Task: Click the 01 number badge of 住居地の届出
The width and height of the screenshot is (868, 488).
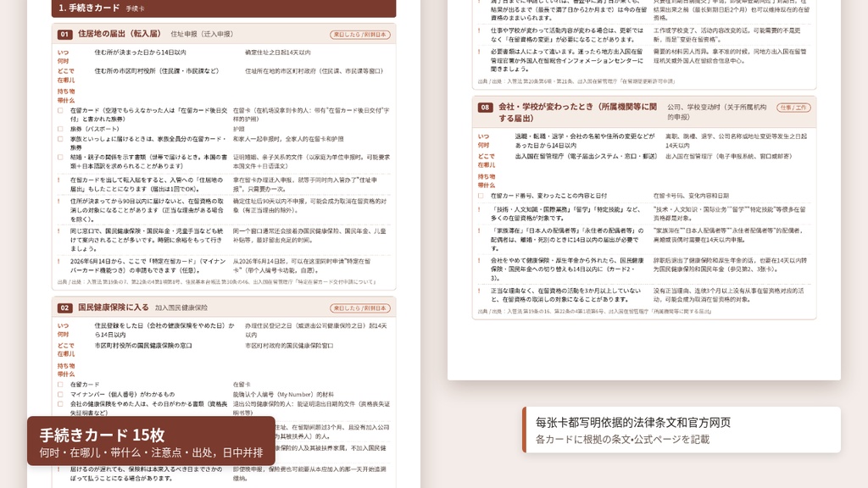Action: pos(64,34)
